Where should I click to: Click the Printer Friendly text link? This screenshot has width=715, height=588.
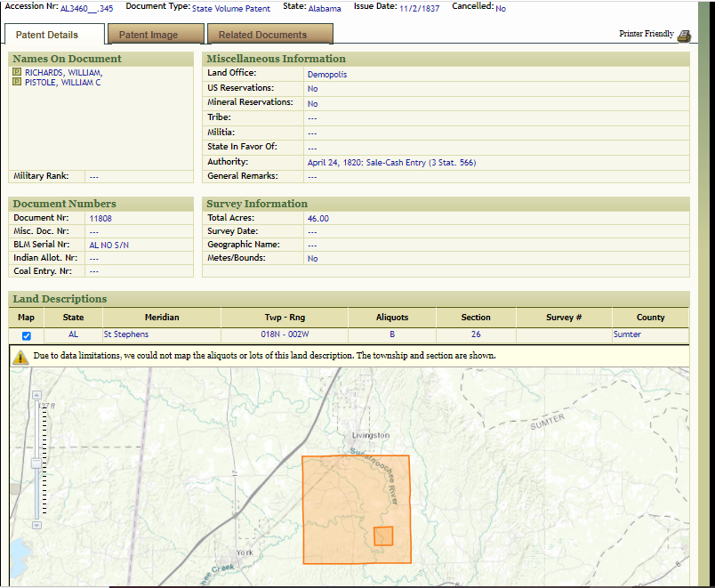coord(647,34)
